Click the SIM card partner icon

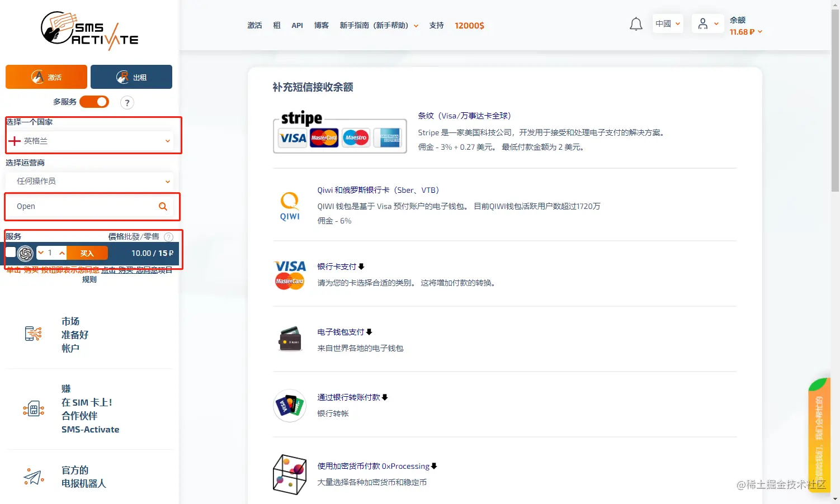pyautogui.click(x=34, y=409)
